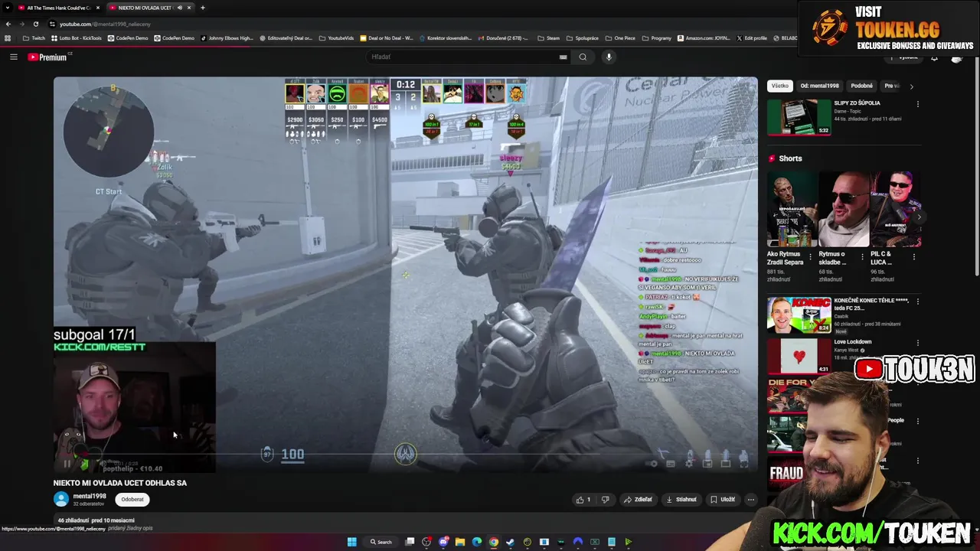Open the YoutubeVids bookmark folder
This screenshot has height=551, width=980.
(x=336, y=38)
